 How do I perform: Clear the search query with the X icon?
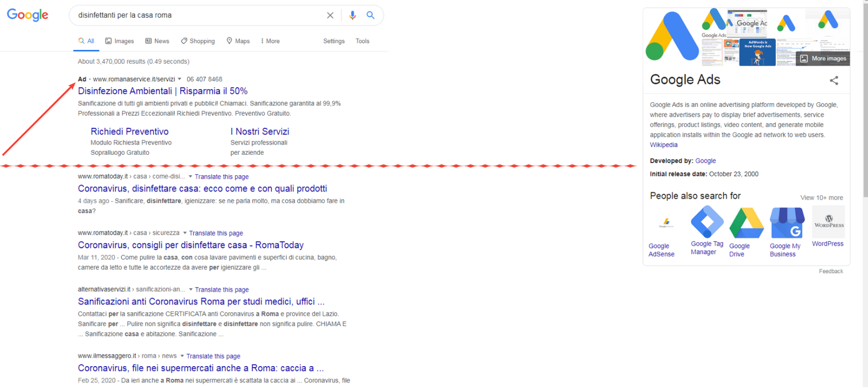tap(330, 16)
